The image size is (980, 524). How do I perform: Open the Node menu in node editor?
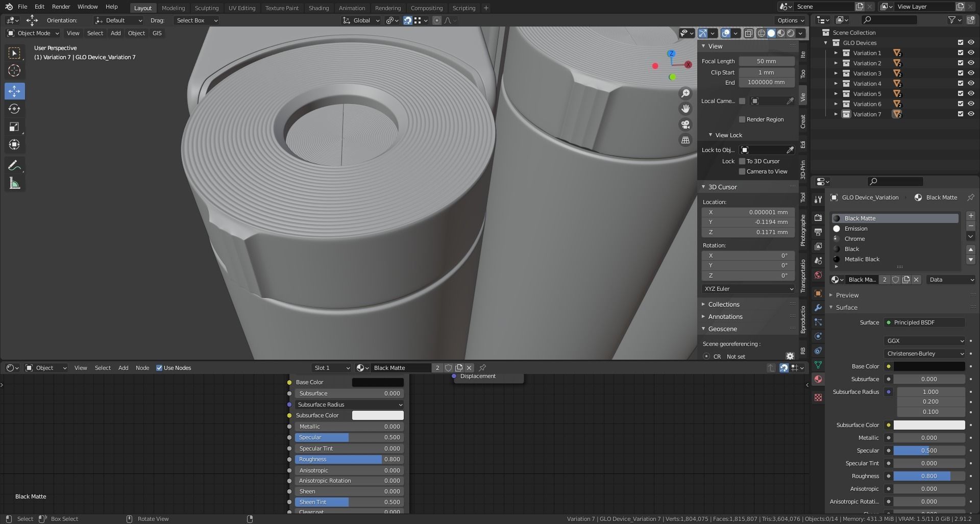tap(142, 368)
